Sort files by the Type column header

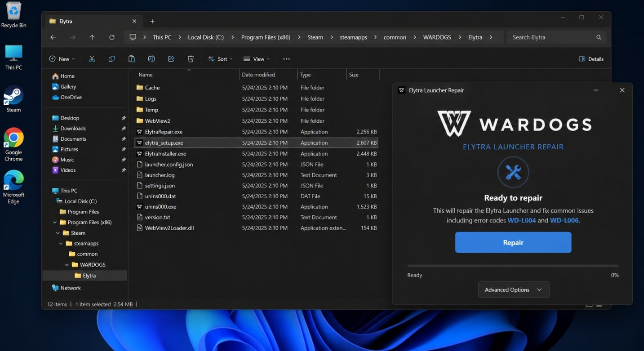point(306,75)
